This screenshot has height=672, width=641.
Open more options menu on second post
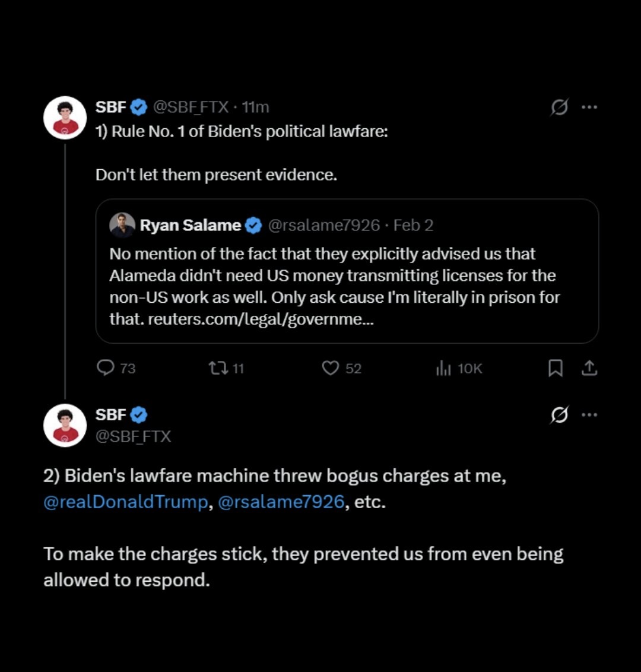[x=589, y=415]
